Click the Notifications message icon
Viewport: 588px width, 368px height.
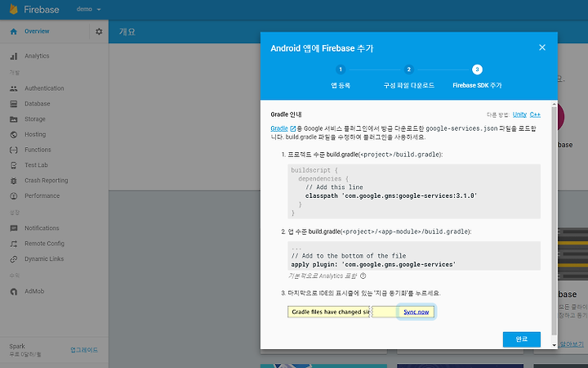click(14, 228)
